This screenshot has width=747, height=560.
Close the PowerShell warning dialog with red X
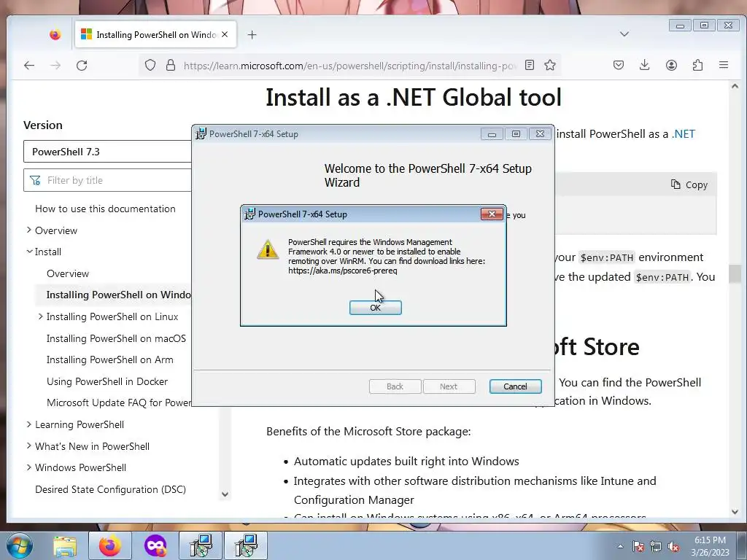click(492, 214)
